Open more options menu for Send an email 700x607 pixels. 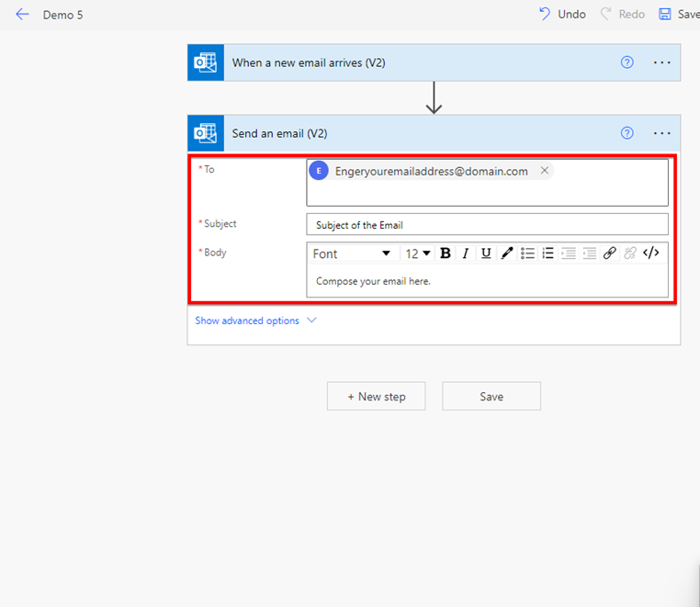661,133
